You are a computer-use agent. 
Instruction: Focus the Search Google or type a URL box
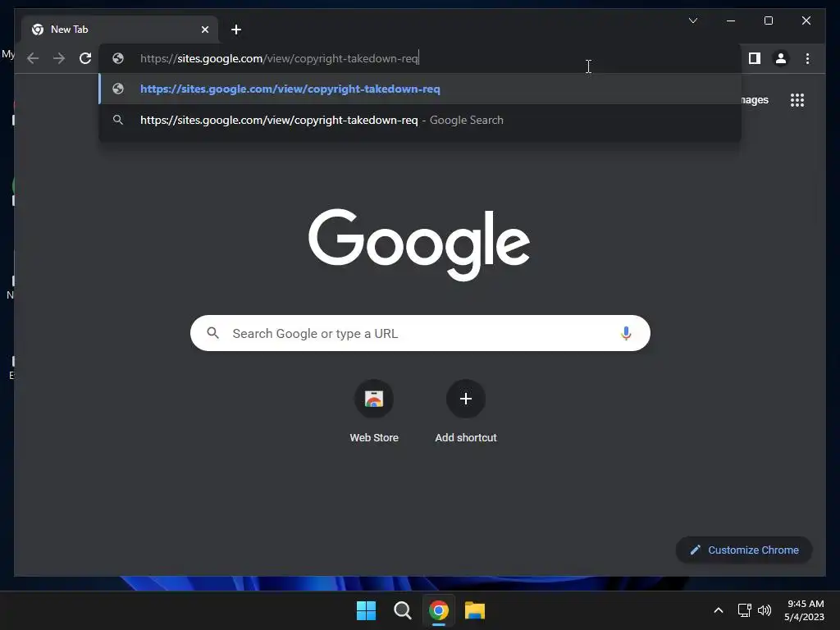[420, 333]
